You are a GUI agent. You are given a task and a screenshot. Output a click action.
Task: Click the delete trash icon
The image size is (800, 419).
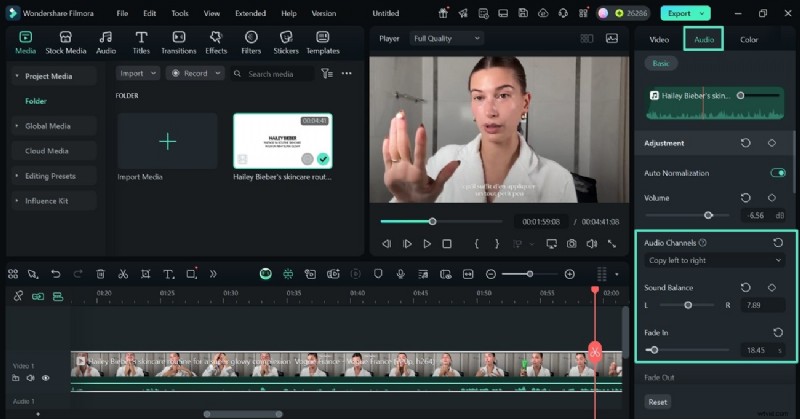pyautogui.click(x=101, y=275)
